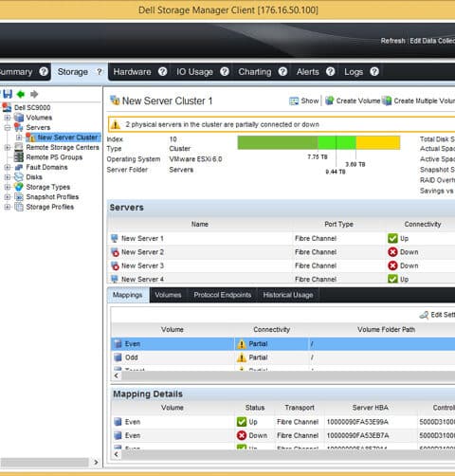Open the Protocol Endpoints sub-tab
Image resolution: width=455 pixels, height=476 pixels.
[x=223, y=295]
